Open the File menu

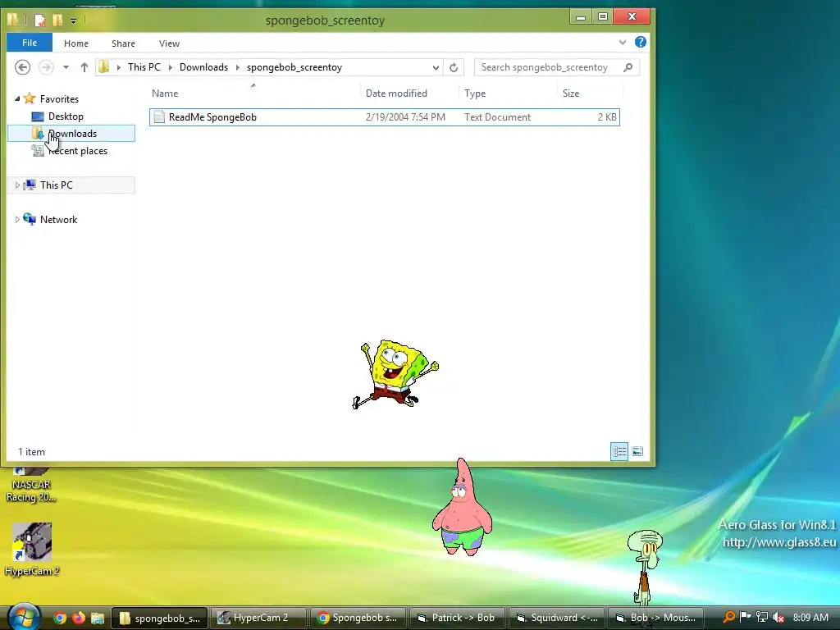coord(30,43)
